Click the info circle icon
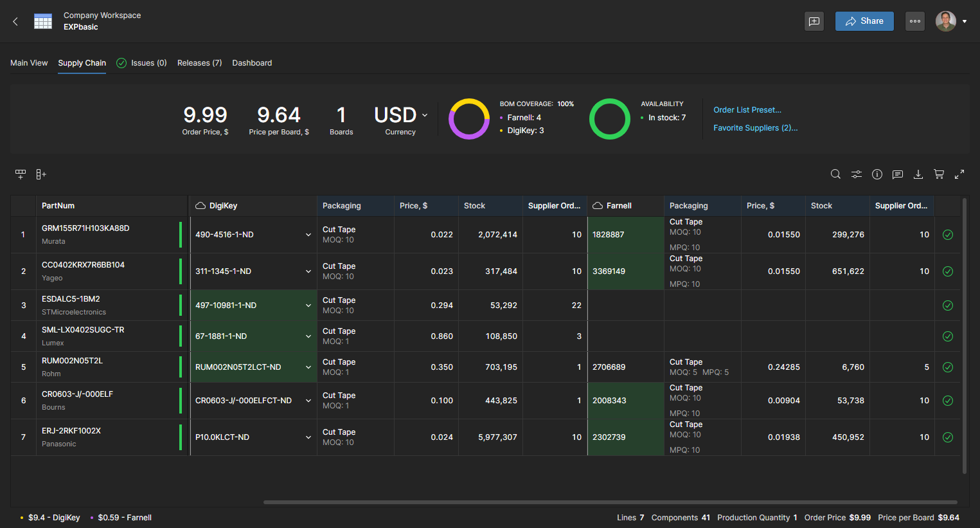Image resolution: width=980 pixels, height=528 pixels. [877, 174]
